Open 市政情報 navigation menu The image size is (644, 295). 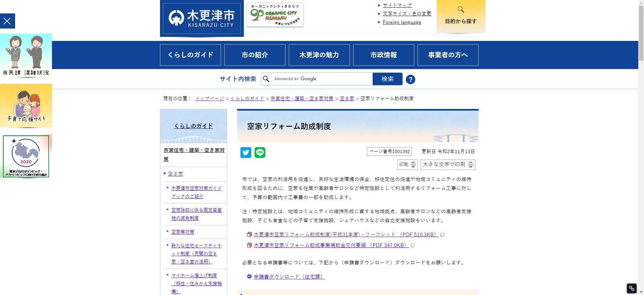384,55
